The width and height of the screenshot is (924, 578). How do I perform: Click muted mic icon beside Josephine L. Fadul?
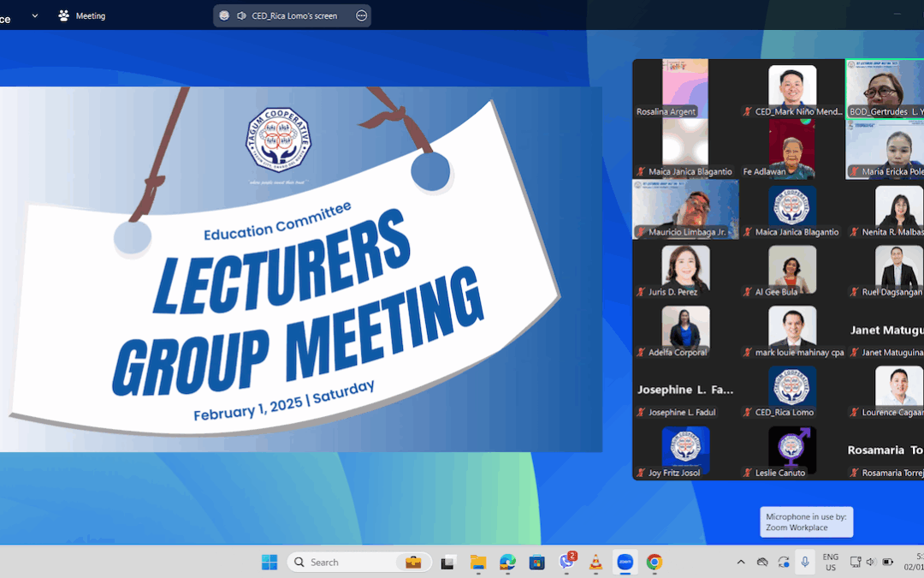(641, 412)
